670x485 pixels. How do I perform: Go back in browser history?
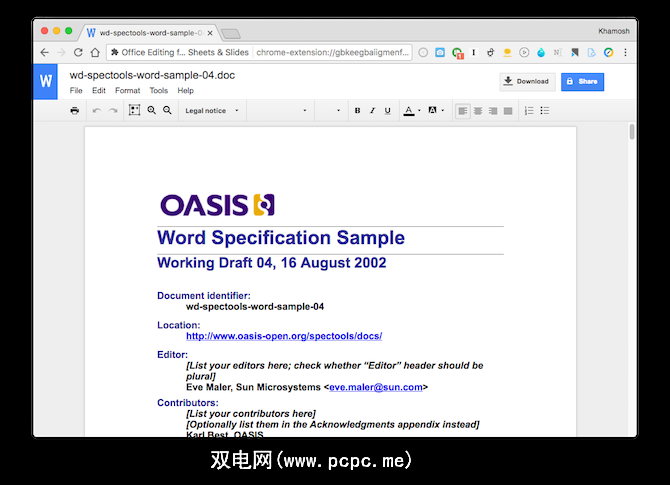coord(44,53)
